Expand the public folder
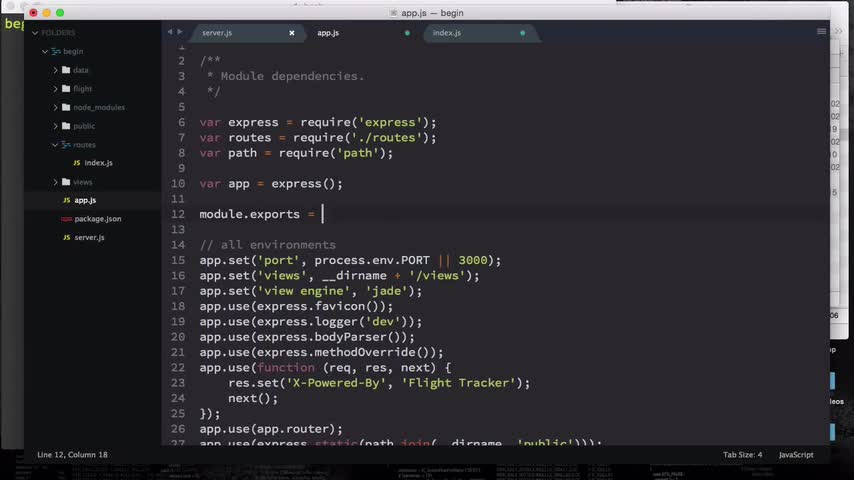 pyautogui.click(x=55, y=126)
